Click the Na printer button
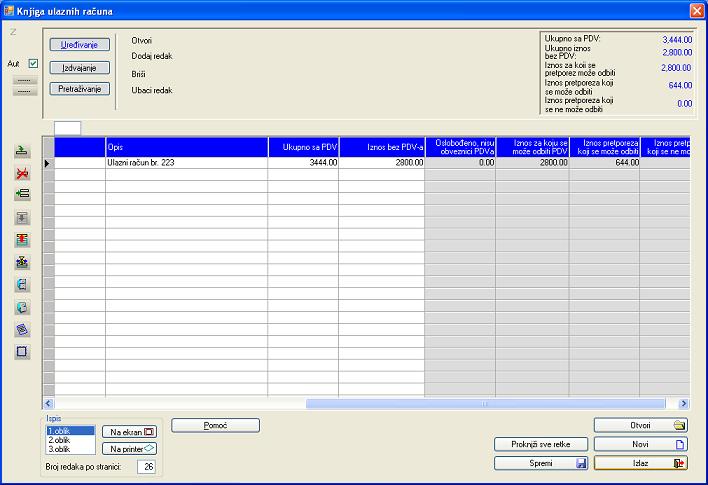Screen dimensions: 708x485 coord(129,449)
